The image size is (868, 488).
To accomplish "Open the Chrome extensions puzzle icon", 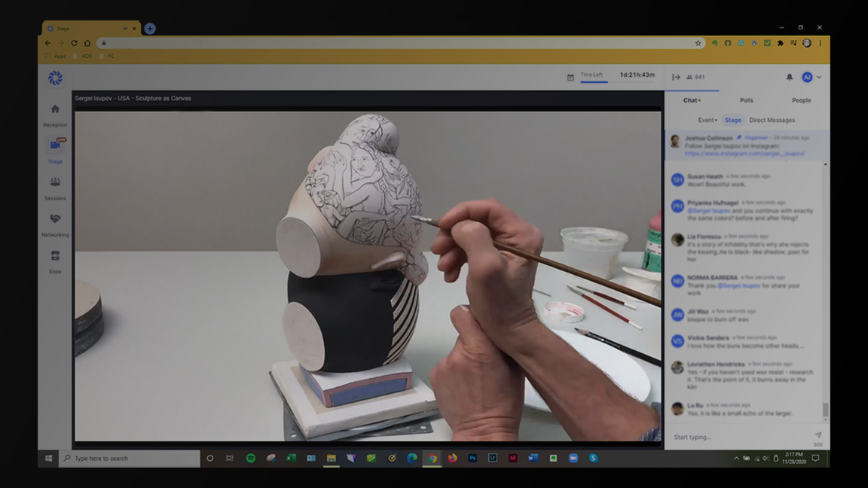I will click(x=780, y=43).
